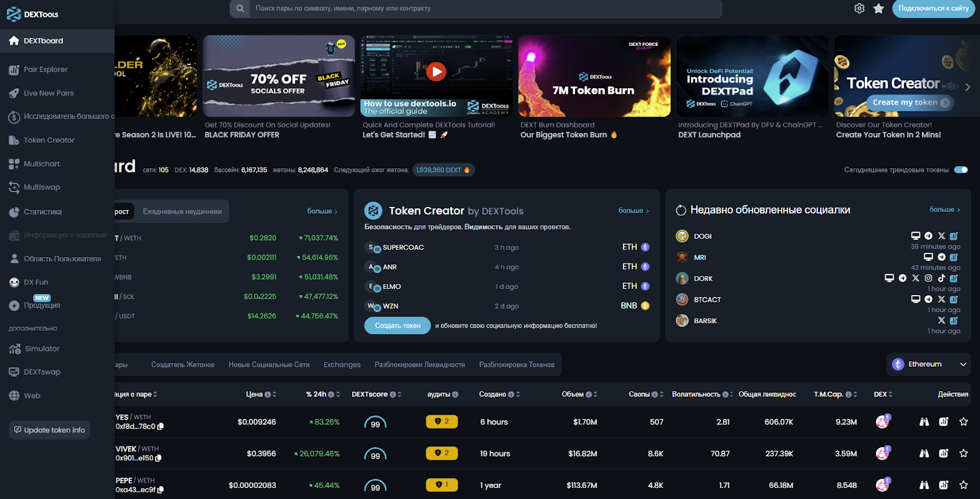
Task: Go to DEXTboard in the sidebar
Action: [57, 41]
